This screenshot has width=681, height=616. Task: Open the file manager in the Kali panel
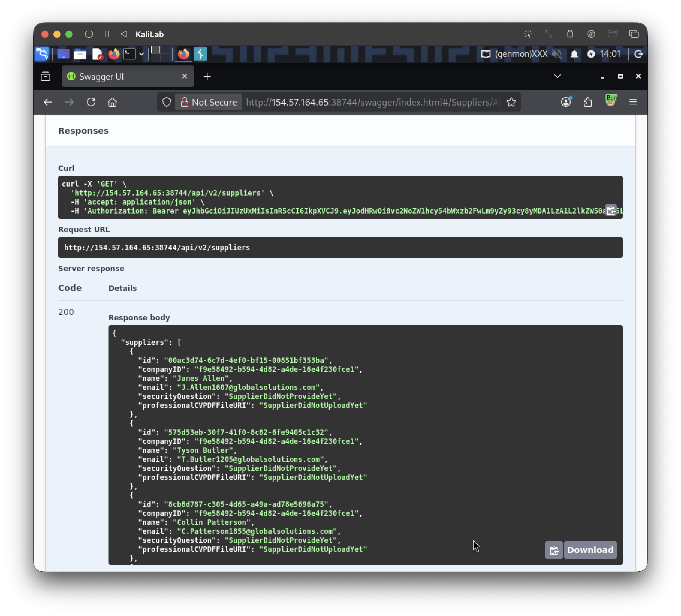[x=80, y=54]
